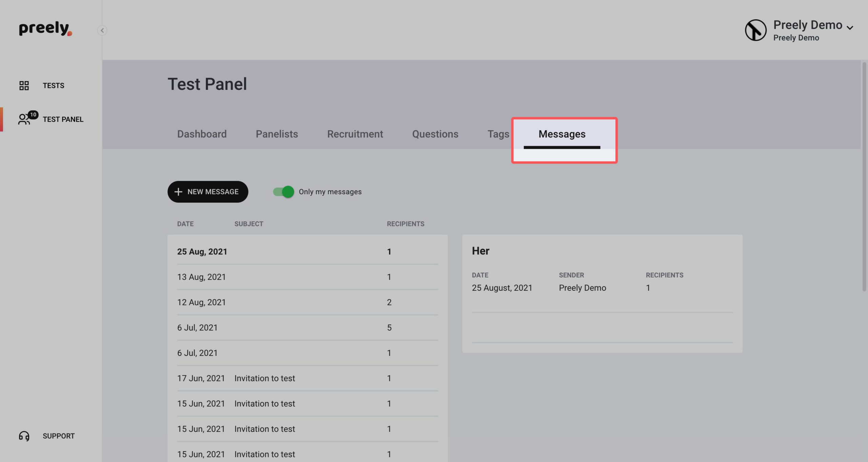This screenshot has width=868, height=462.
Task: Select the 6 Jul, 2021 message with 5 recipients
Action: [308, 328]
